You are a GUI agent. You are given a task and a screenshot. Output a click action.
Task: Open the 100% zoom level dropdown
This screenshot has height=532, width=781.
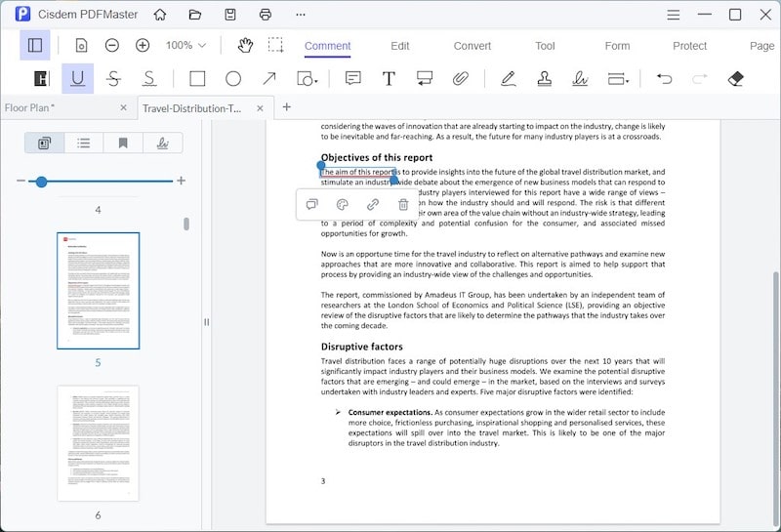[185, 45]
